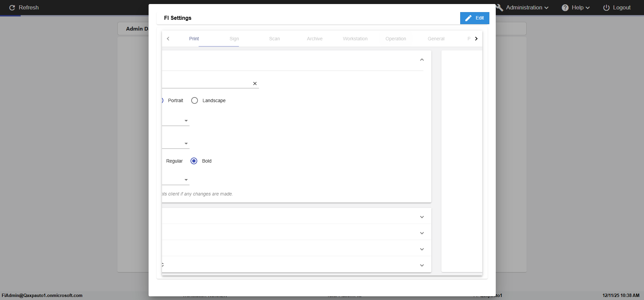Expand the third collapsed panel
The height and width of the screenshot is (300, 644).
click(422, 249)
